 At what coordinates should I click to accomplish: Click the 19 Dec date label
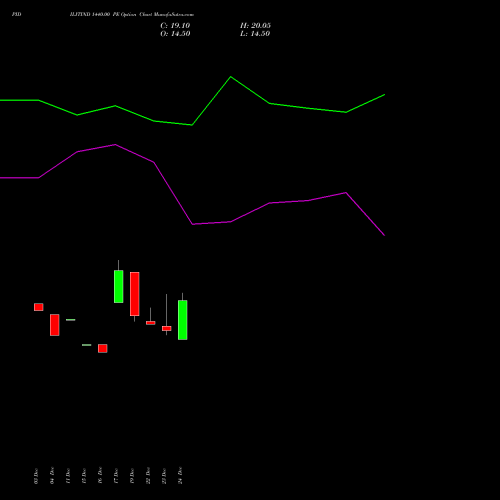tap(132, 476)
